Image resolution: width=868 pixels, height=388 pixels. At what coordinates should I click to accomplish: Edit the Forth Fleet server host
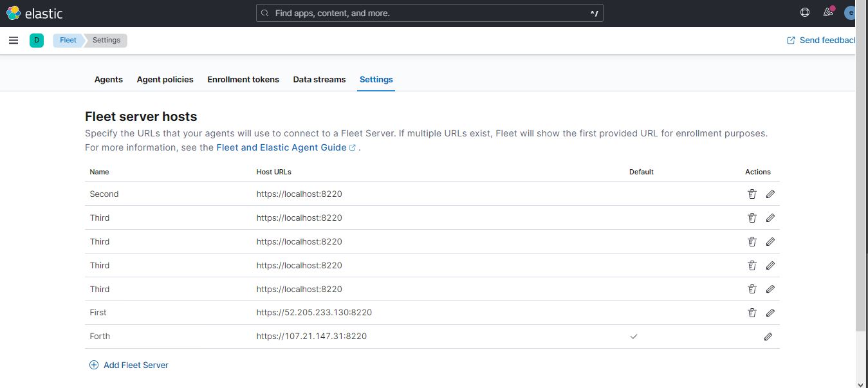[768, 336]
